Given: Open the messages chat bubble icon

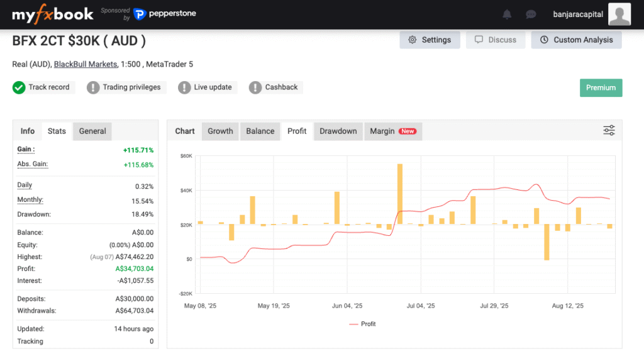Looking at the screenshot, I should tap(531, 14).
